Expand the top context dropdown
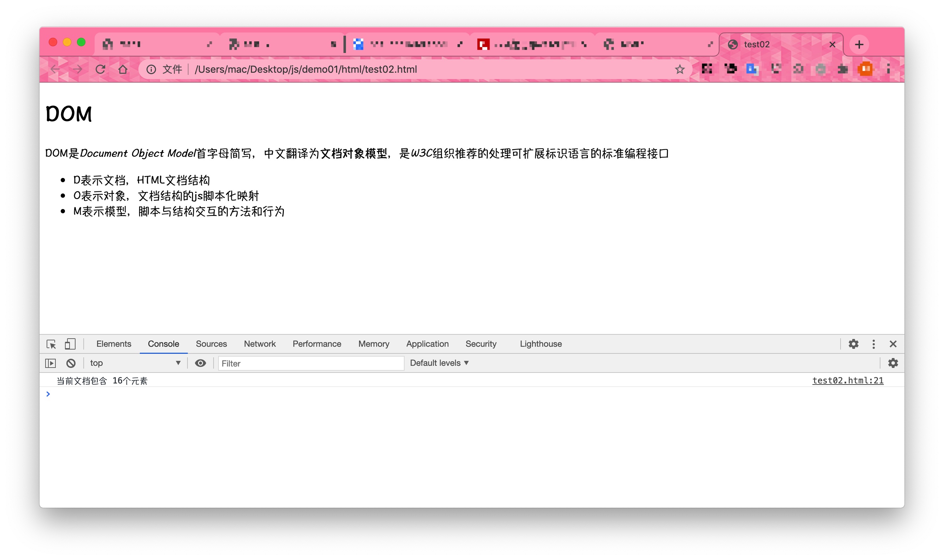This screenshot has height=560, width=944. [135, 363]
